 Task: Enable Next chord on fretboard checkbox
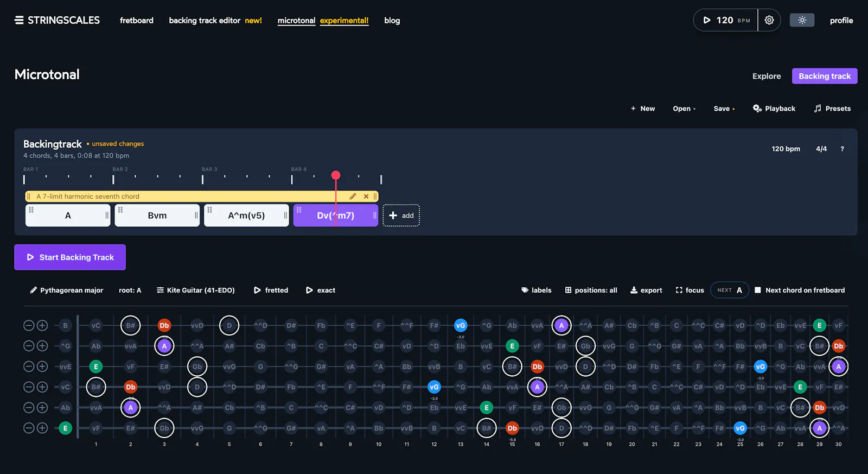pyautogui.click(x=758, y=290)
